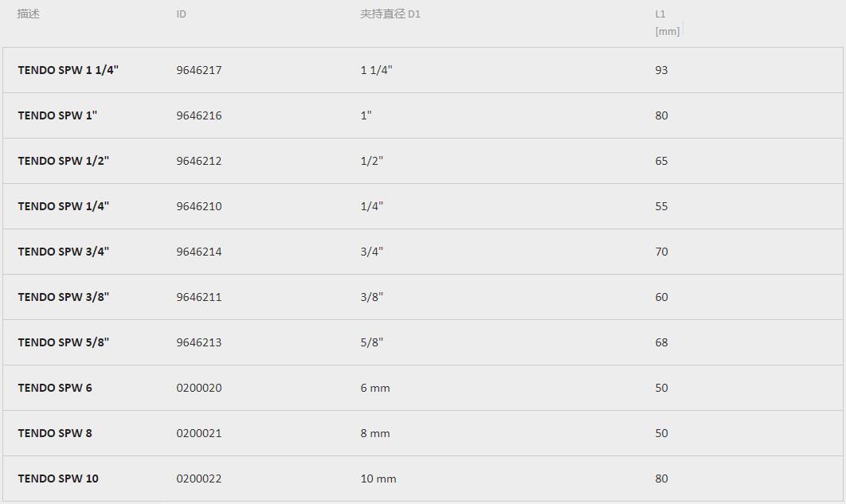
Task: Open the TENDO SPW 6 product
Action: click(55, 388)
